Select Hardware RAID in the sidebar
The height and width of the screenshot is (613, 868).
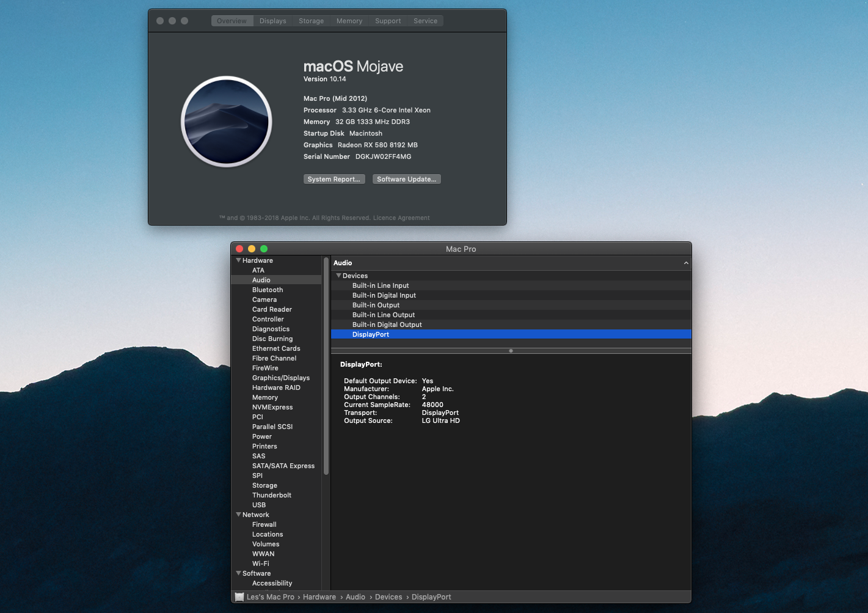tap(276, 387)
